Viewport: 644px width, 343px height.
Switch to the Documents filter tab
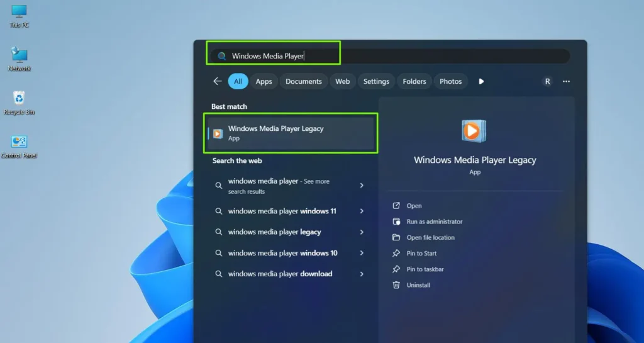click(304, 81)
